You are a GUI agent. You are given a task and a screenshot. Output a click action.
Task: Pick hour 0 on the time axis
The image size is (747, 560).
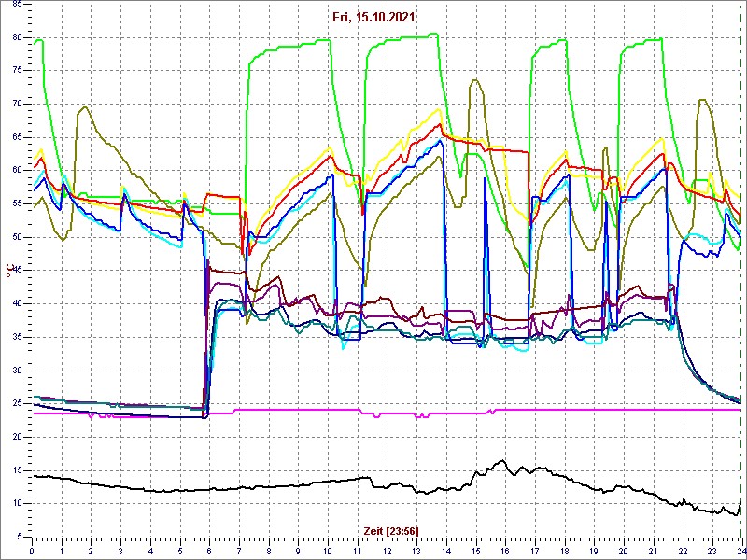pyautogui.click(x=32, y=551)
